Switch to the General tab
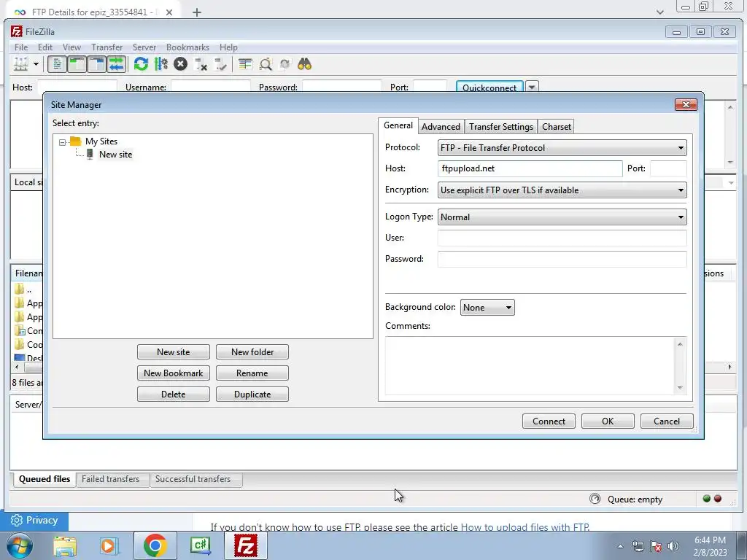Viewport: 747px width, 560px height. pos(398,125)
